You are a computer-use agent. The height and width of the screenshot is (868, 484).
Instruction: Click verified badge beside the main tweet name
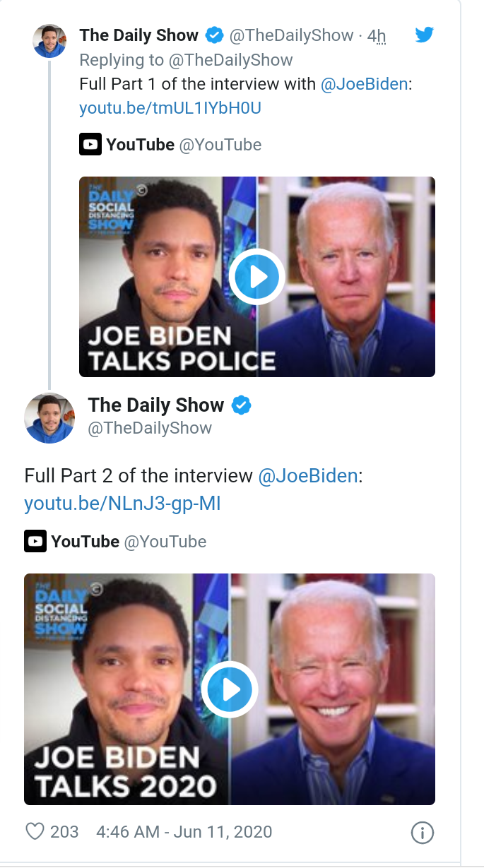(242, 405)
